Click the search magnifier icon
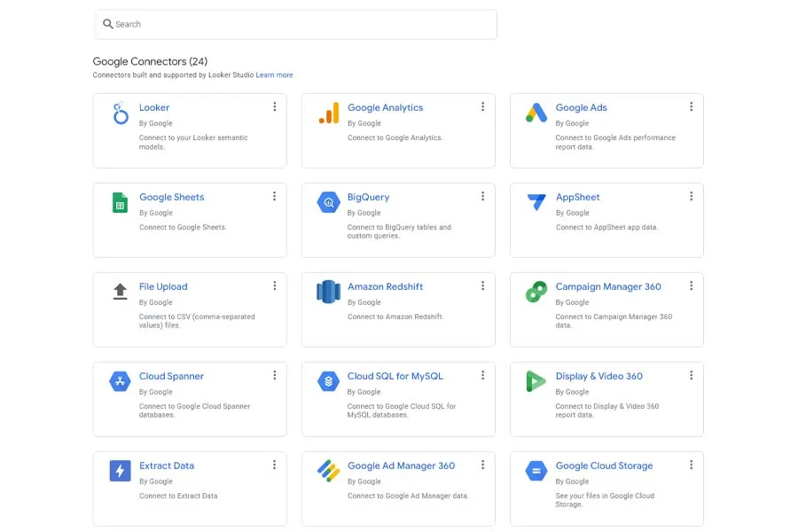This screenshot has height=532, width=798. coord(108,24)
